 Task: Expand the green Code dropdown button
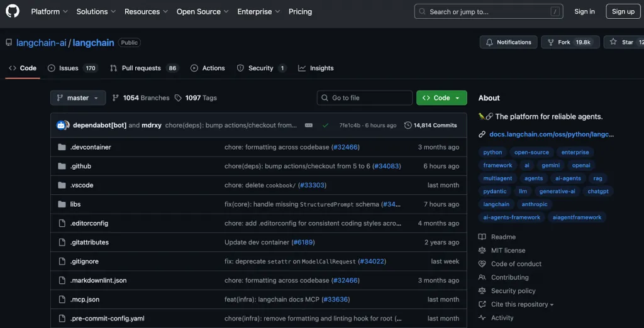(441, 97)
